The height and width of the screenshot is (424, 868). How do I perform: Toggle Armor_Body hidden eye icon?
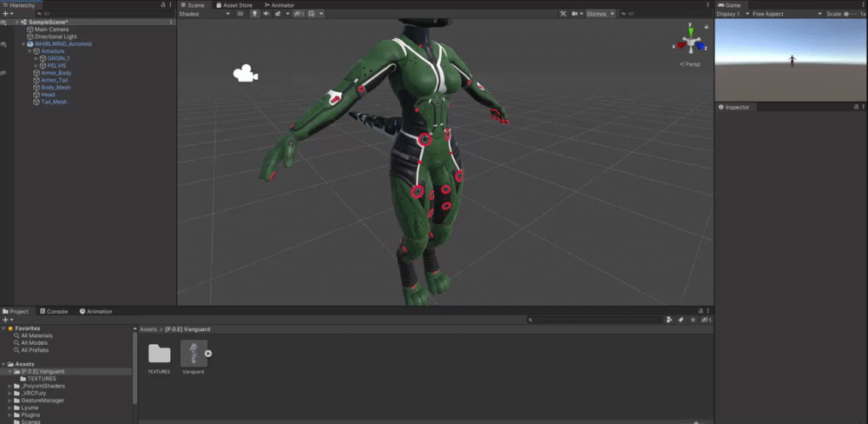coord(3,73)
